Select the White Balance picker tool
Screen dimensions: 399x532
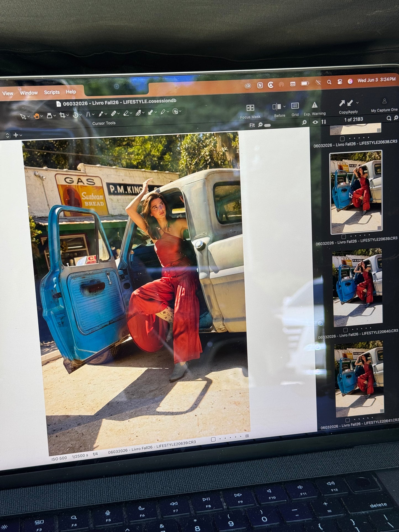tap(163, 112)
